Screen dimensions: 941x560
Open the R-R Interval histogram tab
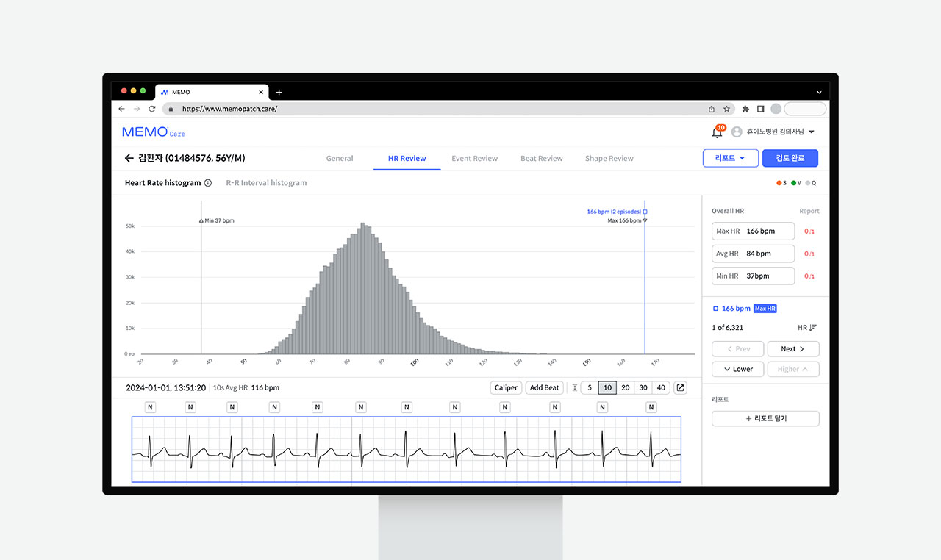pos(266,183)
